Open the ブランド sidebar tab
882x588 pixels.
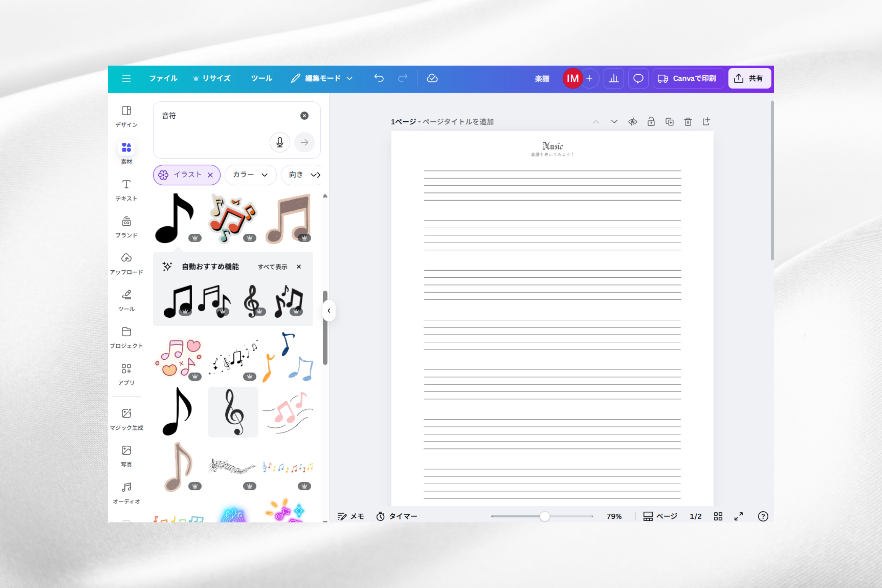[x=126, y=227]
